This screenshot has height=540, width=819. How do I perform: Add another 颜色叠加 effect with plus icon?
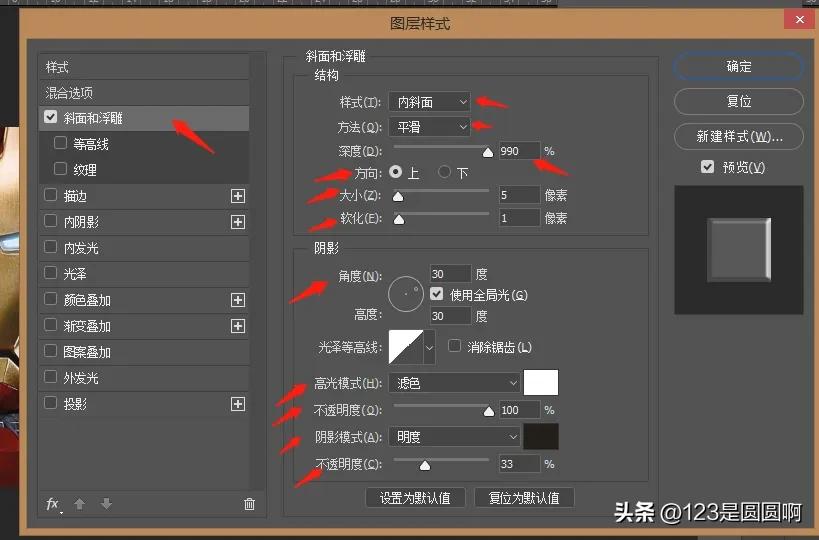[238, 300]
